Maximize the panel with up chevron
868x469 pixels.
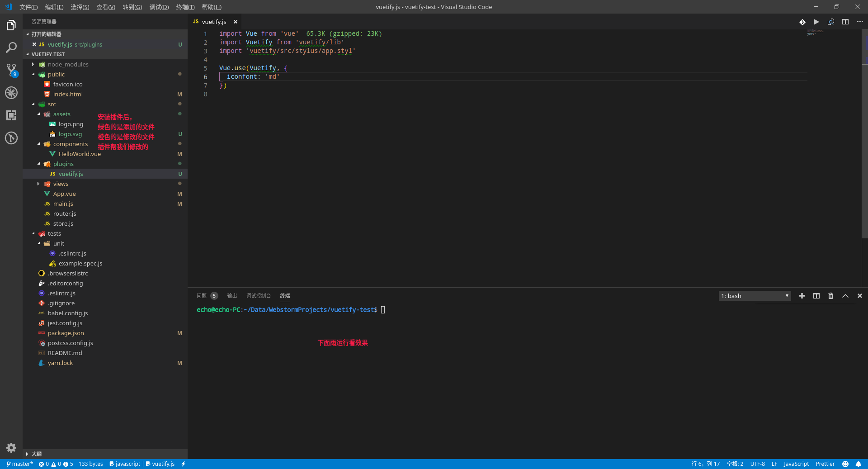(x=845, y=296)
